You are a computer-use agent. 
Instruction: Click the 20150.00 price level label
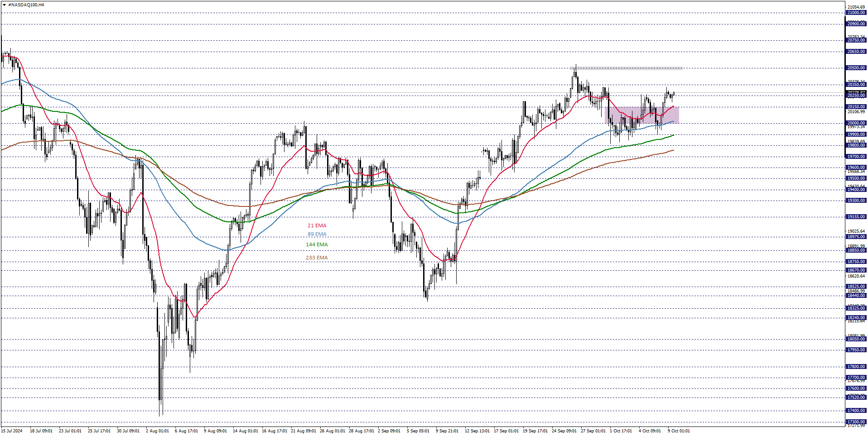coord(856,107)
